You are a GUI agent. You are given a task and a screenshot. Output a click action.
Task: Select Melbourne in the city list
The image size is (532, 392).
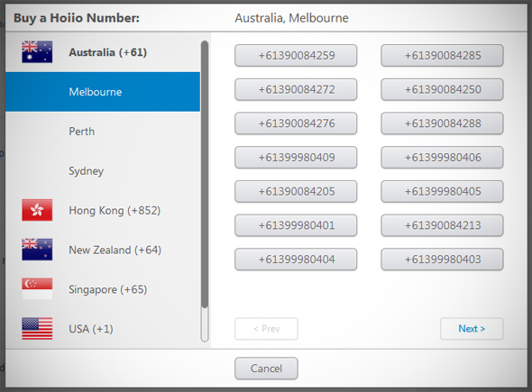click(x=103, y=92)
